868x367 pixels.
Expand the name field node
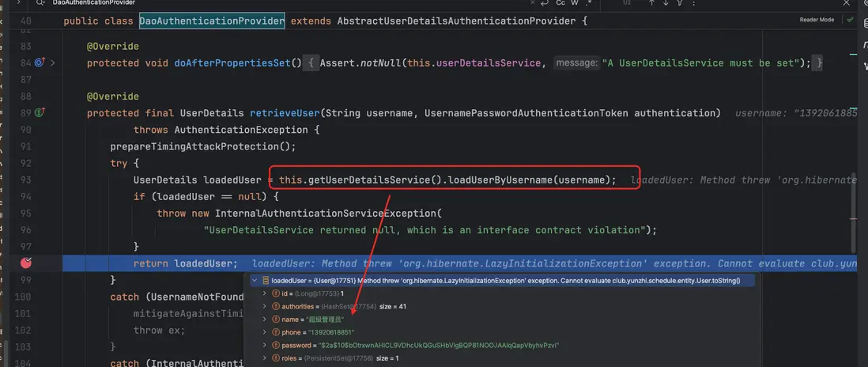coord(265,320)
